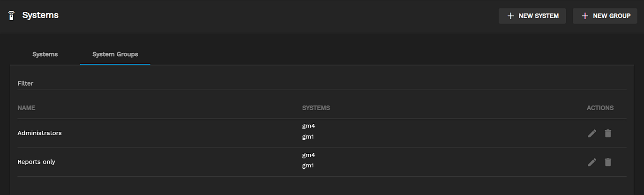Viewport: 644px width, 195px height.
Task: Delete the Administrators group with trash icon
Action: 608,134
